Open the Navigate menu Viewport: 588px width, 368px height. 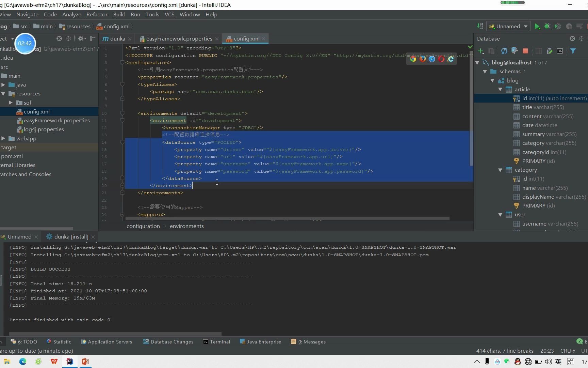coord(27,15)
